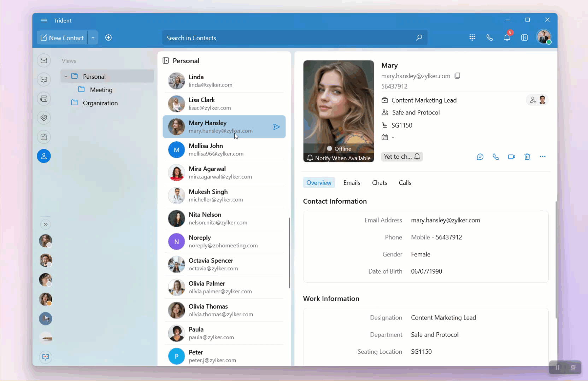Click the New Contact button
The image size is (588, 381).
pos(62,37)
